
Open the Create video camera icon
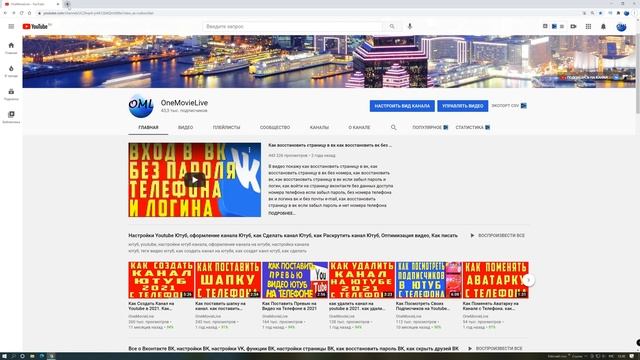(573, 27)
